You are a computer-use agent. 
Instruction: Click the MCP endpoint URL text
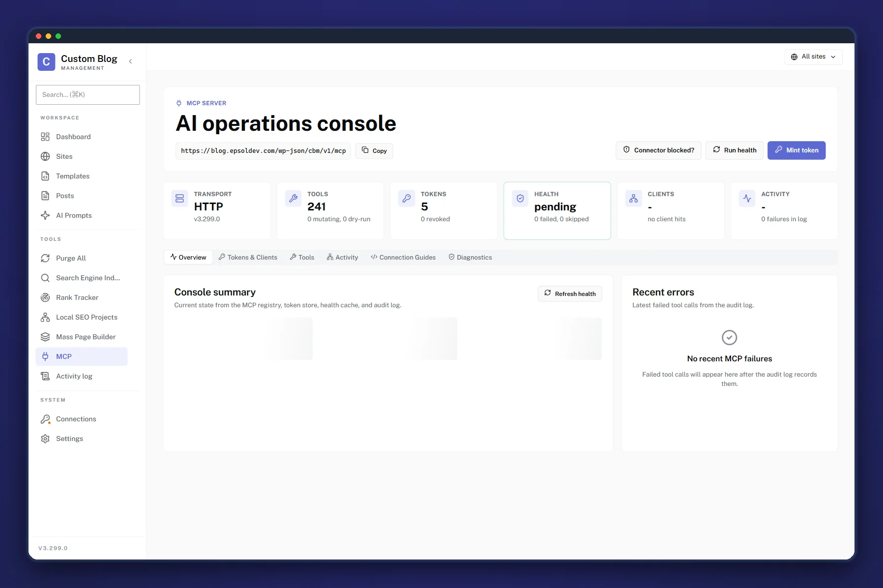(263, 150)
